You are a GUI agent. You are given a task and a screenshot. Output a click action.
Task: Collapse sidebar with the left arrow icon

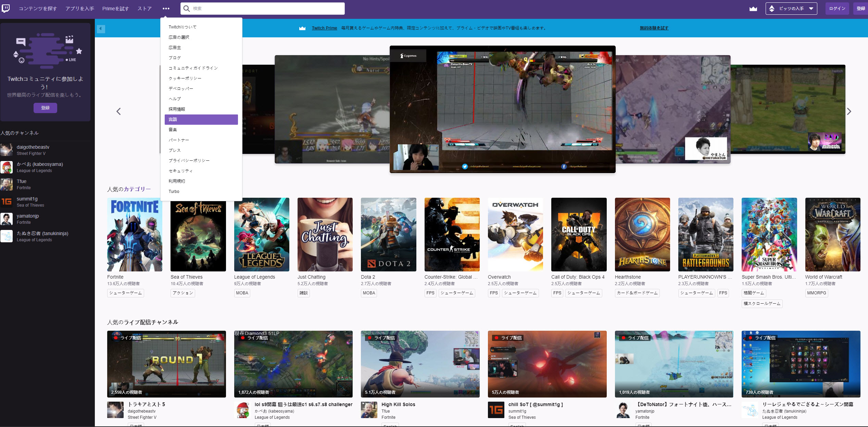[x=101, y=29]
